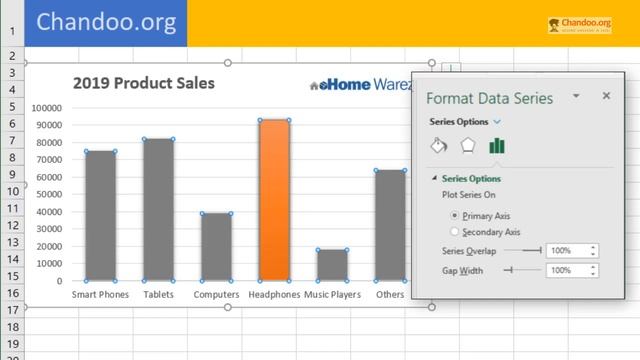Click the Smart Phones axis label
The height and width of the screenshot is (360, 640).
click(100, 294)
